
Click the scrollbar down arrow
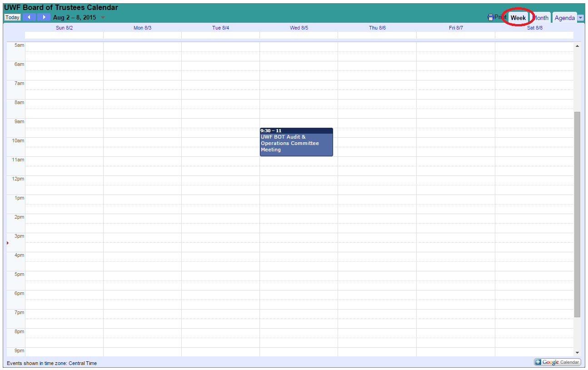coord(578,353)
